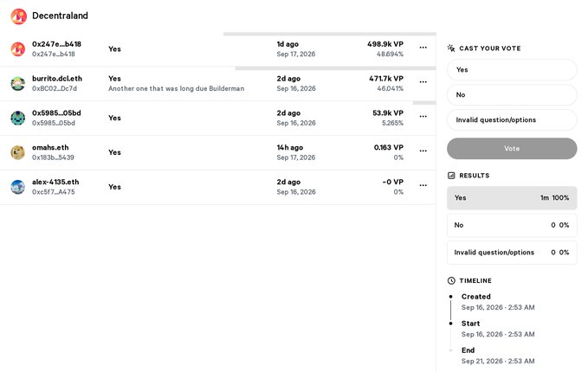
Task: Click address '0x183b...5439'
Action: (x=53, y=157)
